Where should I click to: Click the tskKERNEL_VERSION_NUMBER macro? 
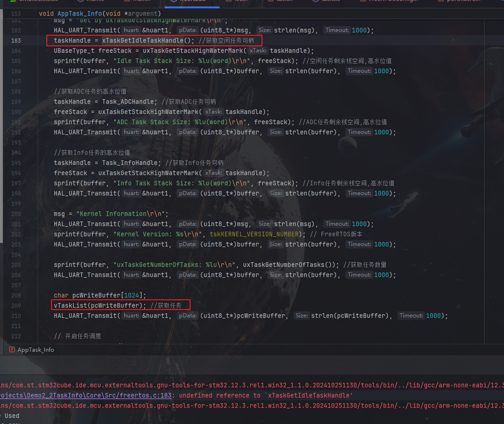tap(255, 234)
